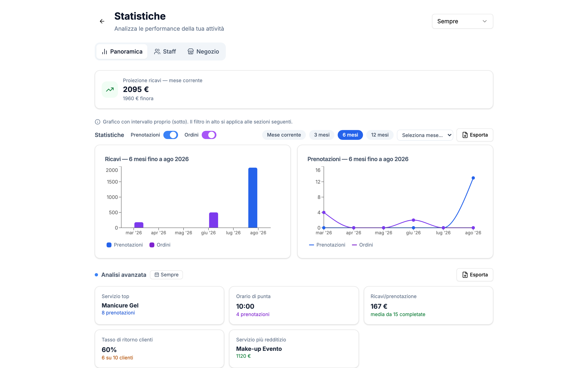Screen dimensions: 588x368
Task: Toggle the Ordini switch off
Action: click(x=209, y=135)
